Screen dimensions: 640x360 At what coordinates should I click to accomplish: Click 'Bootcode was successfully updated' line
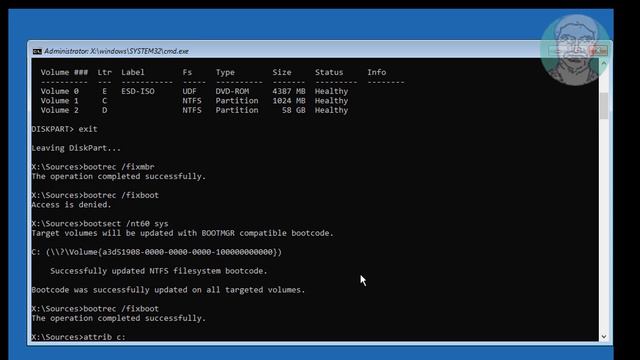click(x=168, y=290)
